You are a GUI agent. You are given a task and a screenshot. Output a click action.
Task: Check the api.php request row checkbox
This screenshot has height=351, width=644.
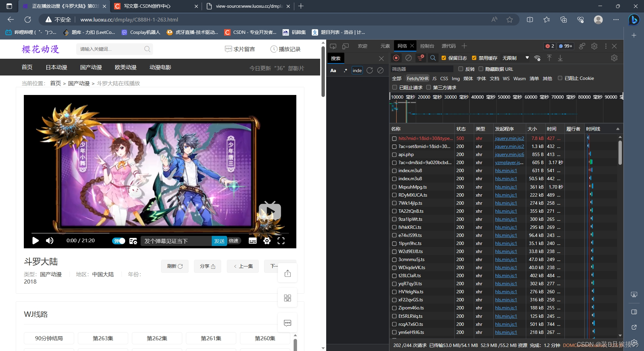click(x=394, y=155)
